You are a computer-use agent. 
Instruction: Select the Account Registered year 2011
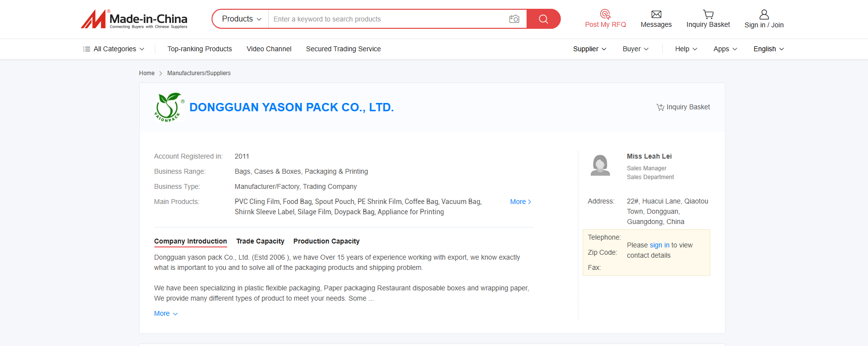[242, 156]
